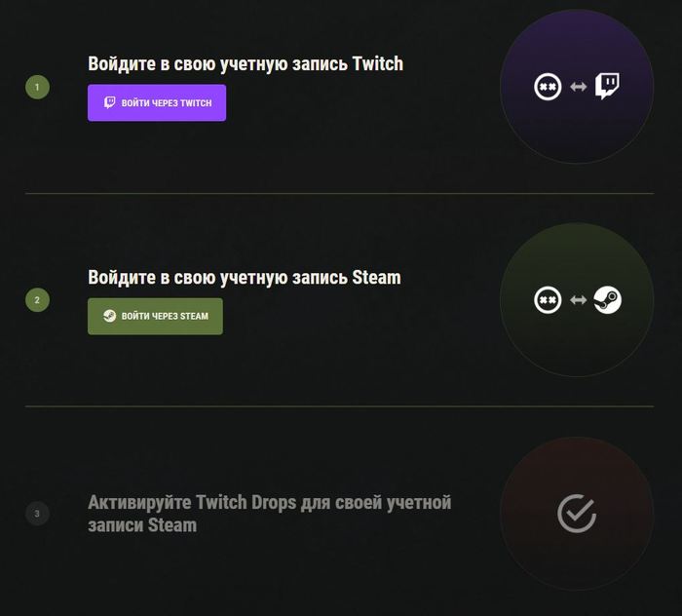The height and width of the screenshot is (616, 682).
Task: Select the dimmed step 3 number badge
Action: point(37,514)
